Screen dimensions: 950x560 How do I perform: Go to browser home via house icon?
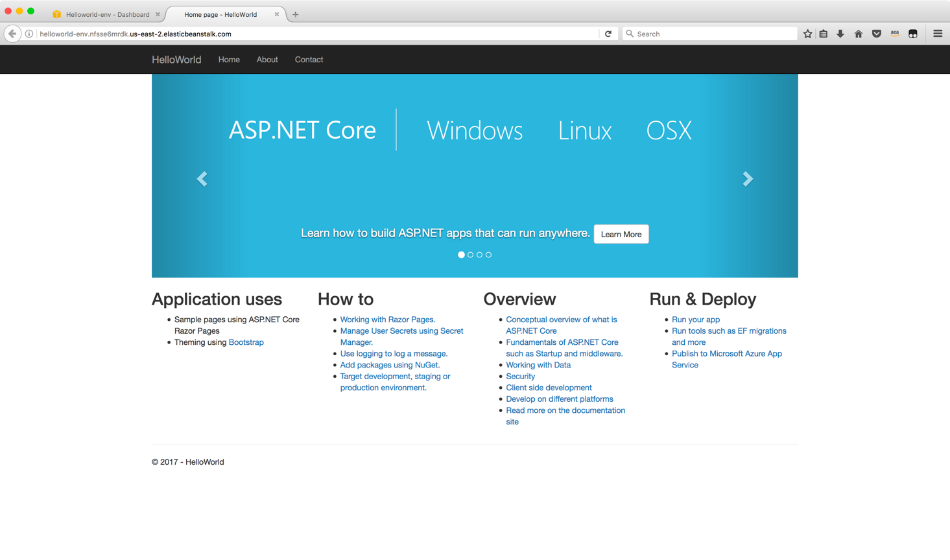(x=859, y=34)
